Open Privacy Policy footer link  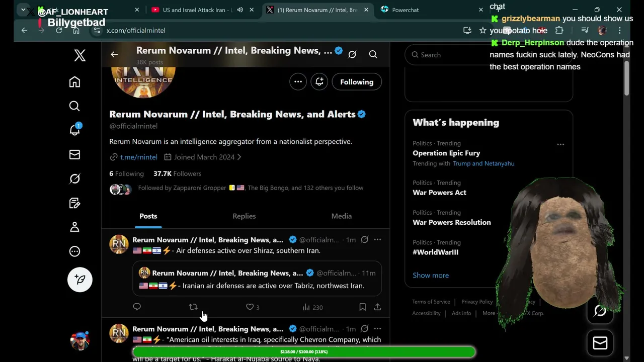point(477,302)
